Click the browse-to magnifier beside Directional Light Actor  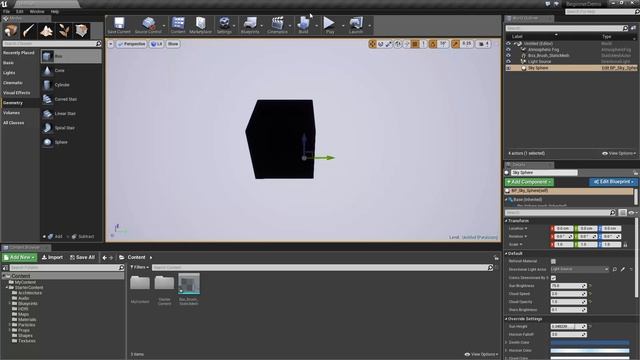pos(615,269)
